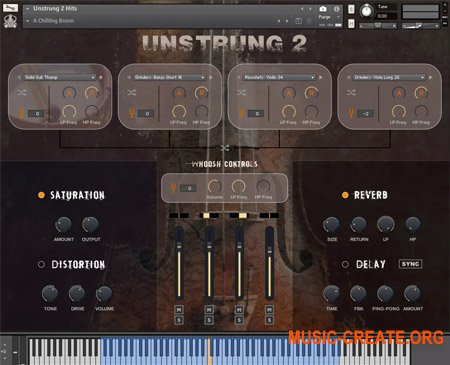Click the Whoosh Controls LP Freq knob
450x365 pixels.
coord(238,186)
